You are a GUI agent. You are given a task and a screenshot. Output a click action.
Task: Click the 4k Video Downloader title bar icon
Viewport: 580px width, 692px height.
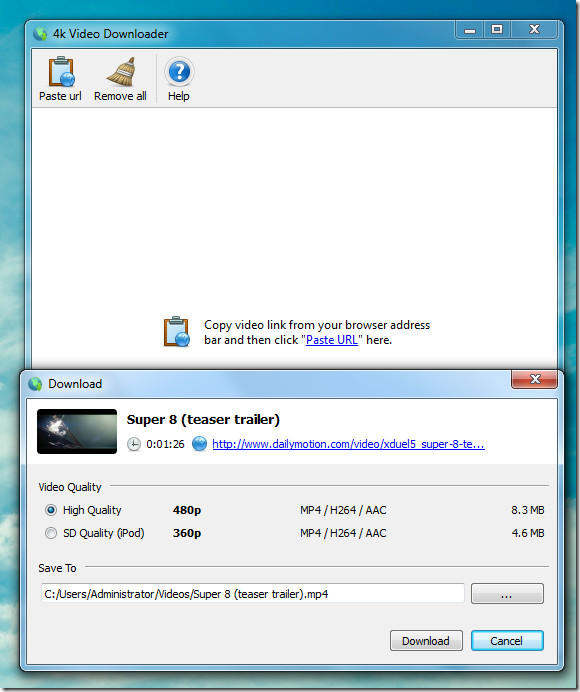tap(40, 34)
